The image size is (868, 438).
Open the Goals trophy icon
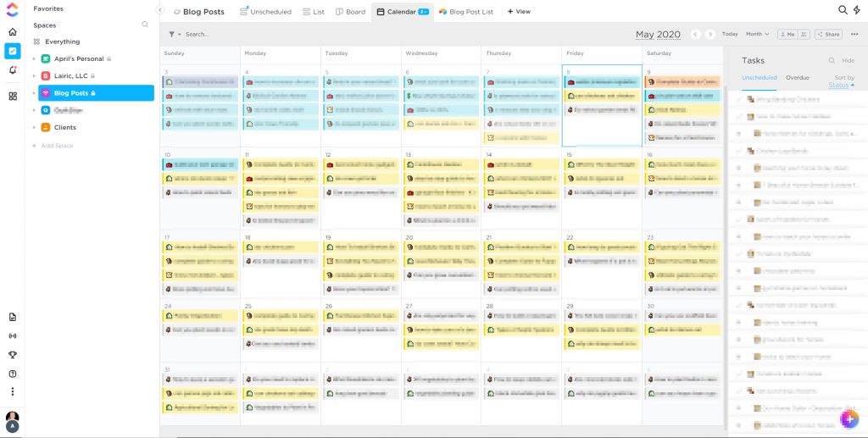click(x=12, y=354)
